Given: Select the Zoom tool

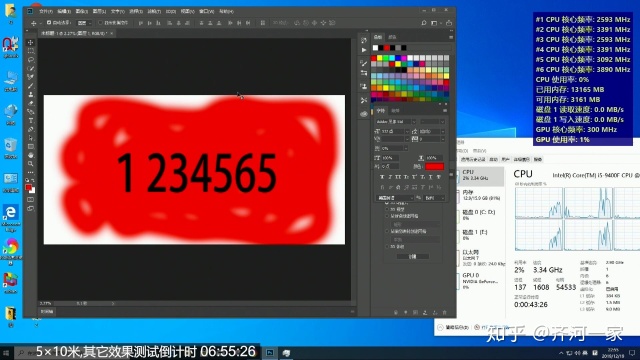Looking at the screenshot, I should tap(31, 164).
